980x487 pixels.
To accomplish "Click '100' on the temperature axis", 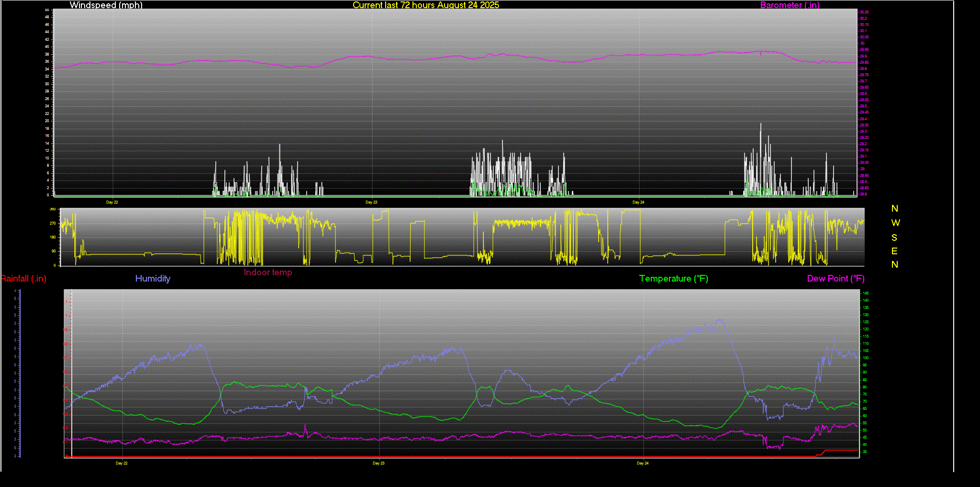I will click(866, 358).
